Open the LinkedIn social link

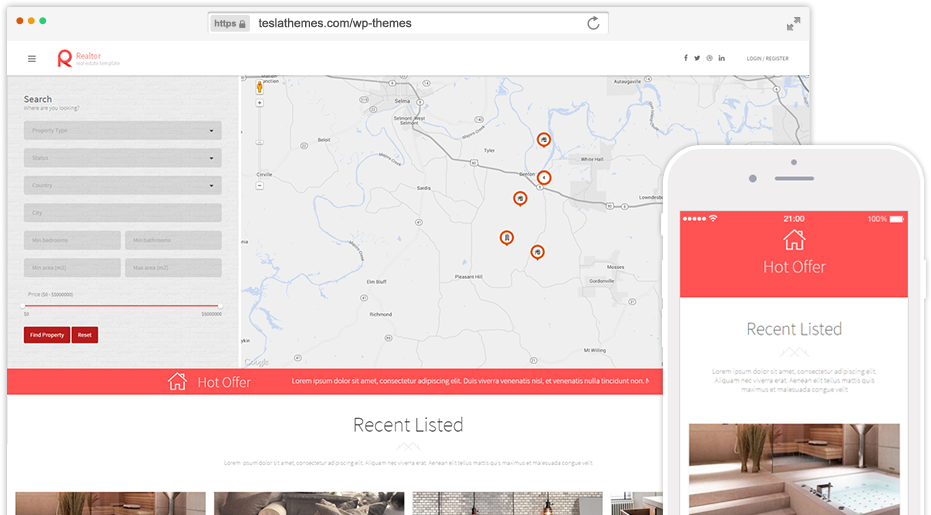pos(721,58)
